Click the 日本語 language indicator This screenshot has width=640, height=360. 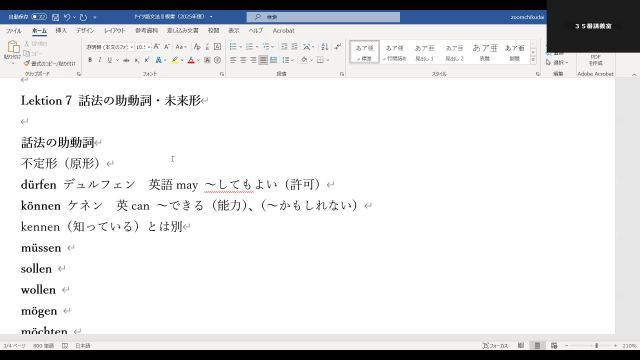pos(83,346)
